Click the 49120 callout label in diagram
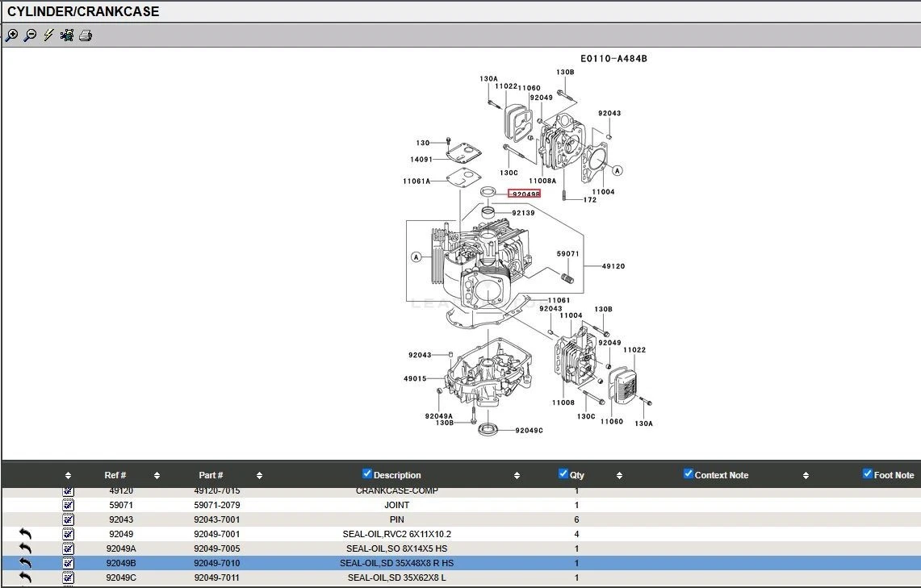Screen dimensions: 921x588 [x=613, y=266]
